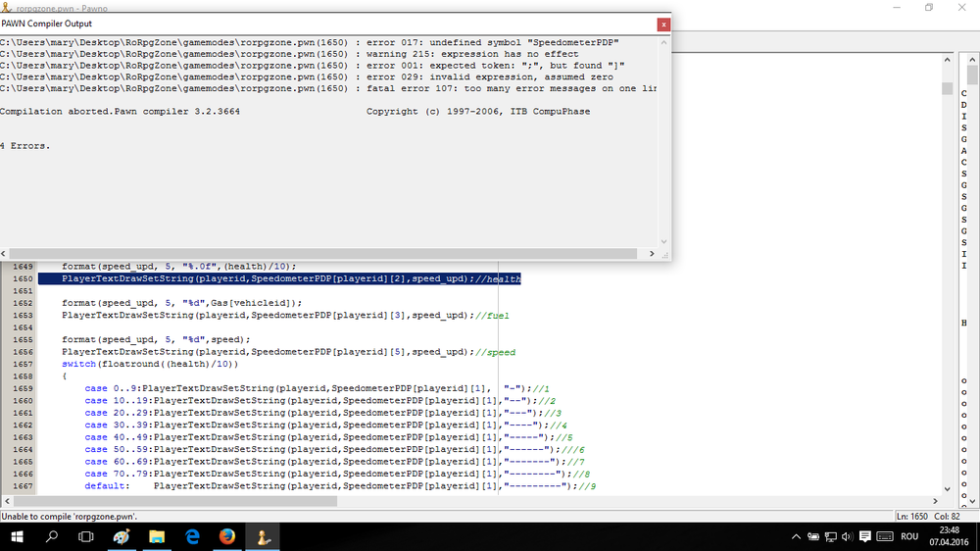The image size is (980, 551).
Task: Click line 1653 ending with //fuel comment
Action: pos(285,316)
